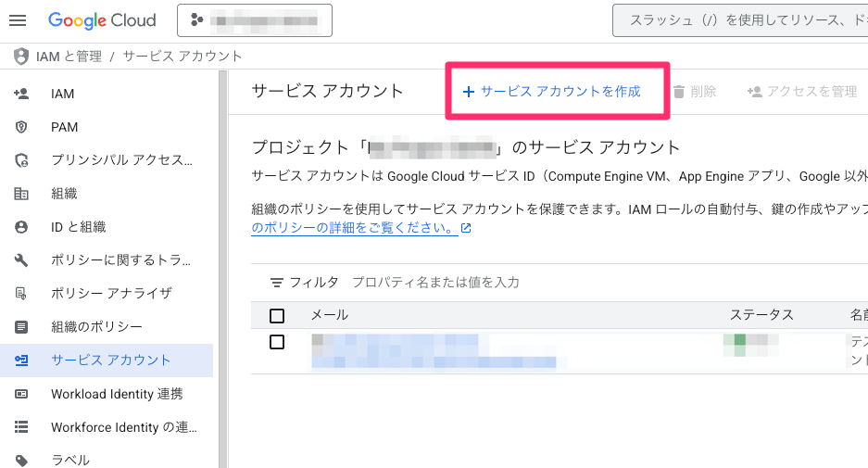Open ポリシーの詳細をご覧ください link
Viewport: 868px width, 468px height.
click(x=354, y=228)
